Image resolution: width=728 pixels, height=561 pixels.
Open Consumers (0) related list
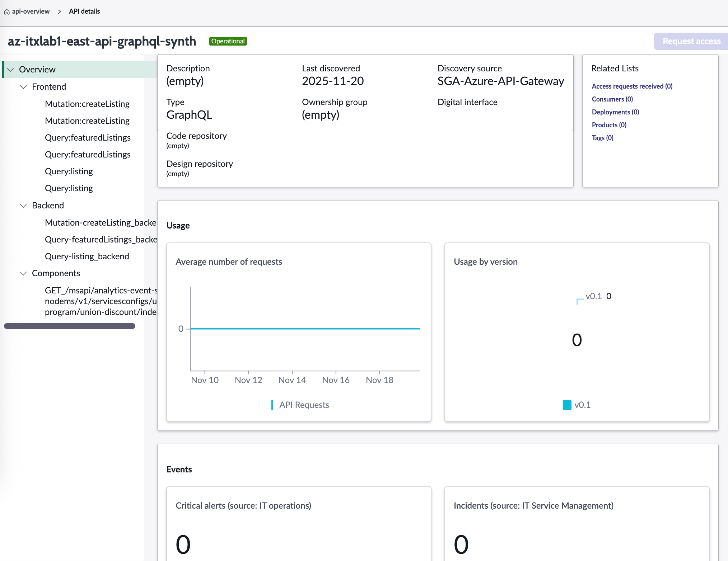pos(612,99)
